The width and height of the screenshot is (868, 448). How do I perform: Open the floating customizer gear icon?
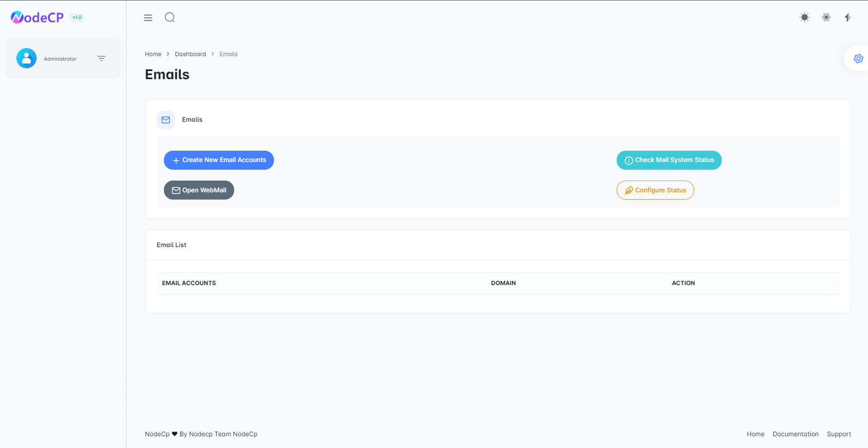[858, 59]
